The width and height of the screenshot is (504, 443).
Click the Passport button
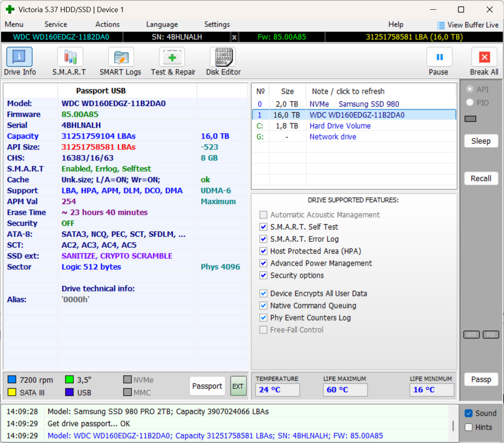pos(207,386)
